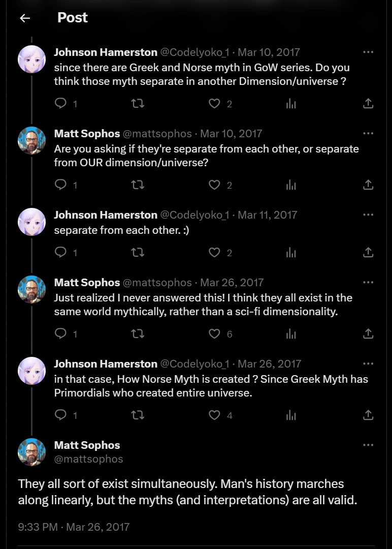The width and height of the screenshot is (392, 549).
Task: Open the 9:33 PM · Mar 26, 2017 timestamp
Action: [74, 527]
